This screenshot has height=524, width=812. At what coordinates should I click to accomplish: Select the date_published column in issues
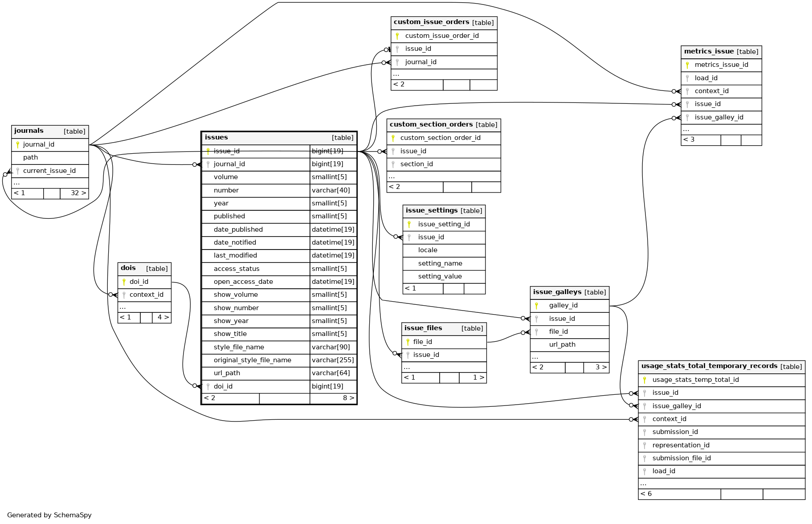pyautogui.click(x=238, y=229)
